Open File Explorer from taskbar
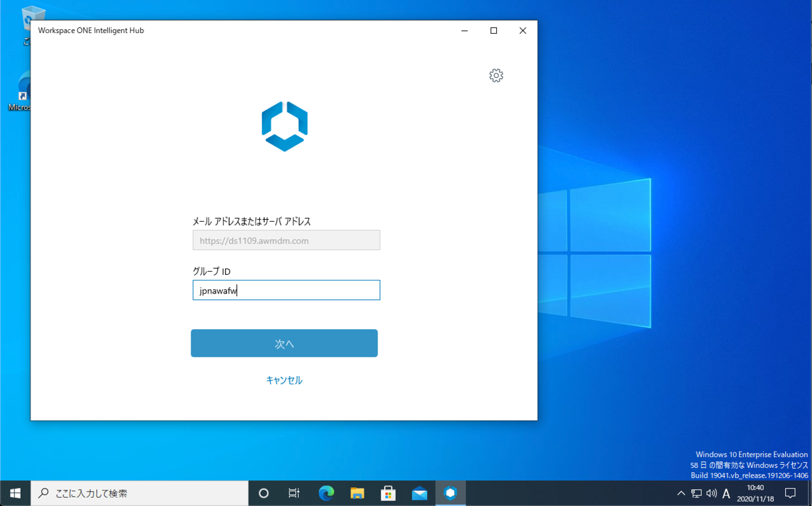Viewport: 812px width, 506px height. 358,493
